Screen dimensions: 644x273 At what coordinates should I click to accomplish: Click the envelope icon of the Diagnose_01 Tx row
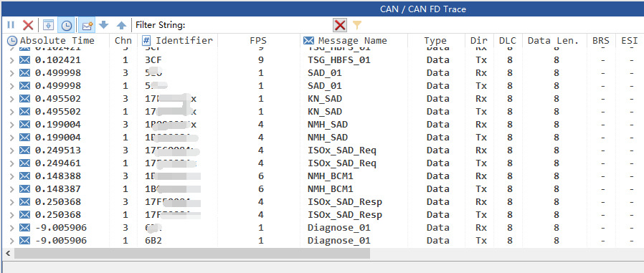pyautogui.click(x=25, y=241)
